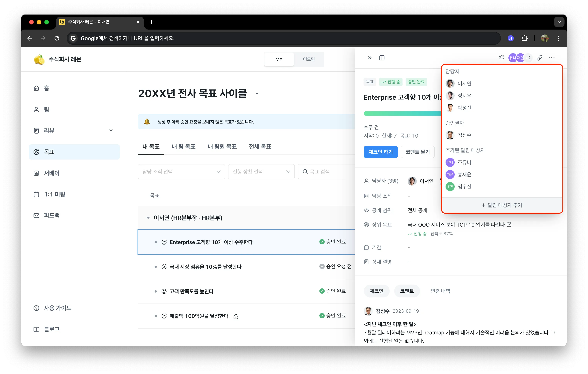Switch to the 변경 내역 tab
Screen dimensions: 588x374
pyautogui.click(x=440, y=291)
